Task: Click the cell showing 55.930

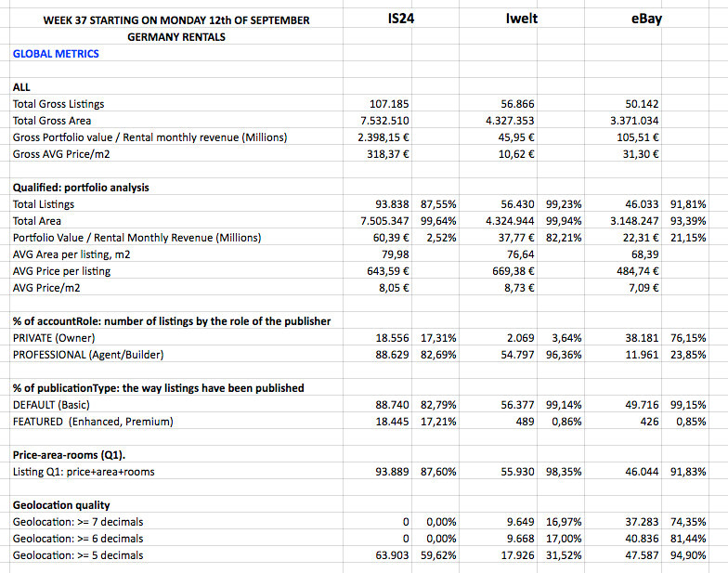Action: [517, 472]
